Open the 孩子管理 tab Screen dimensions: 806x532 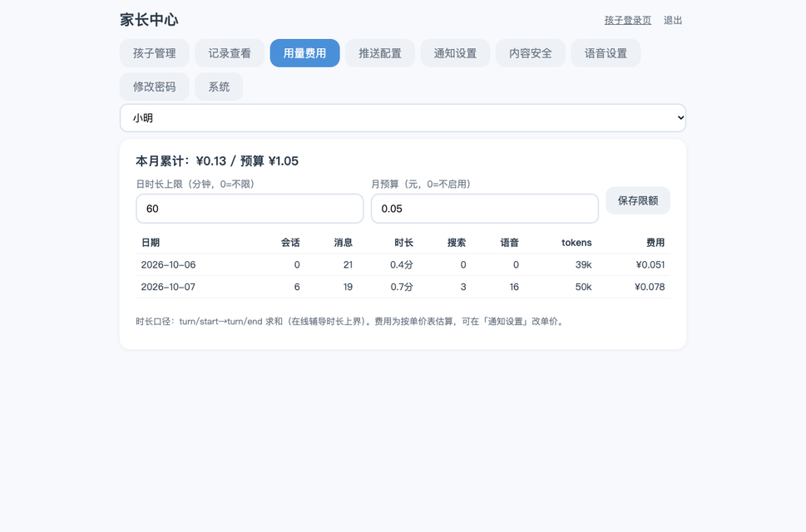pos(154,53)
